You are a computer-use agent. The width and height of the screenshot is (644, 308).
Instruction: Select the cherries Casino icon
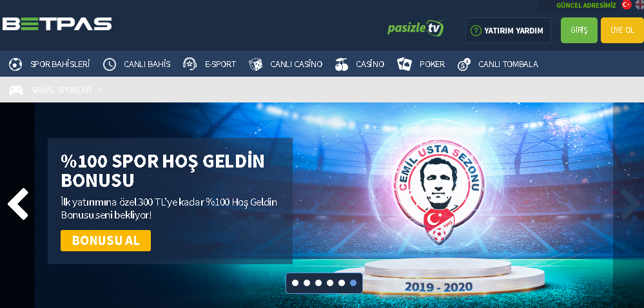point(341,64)
